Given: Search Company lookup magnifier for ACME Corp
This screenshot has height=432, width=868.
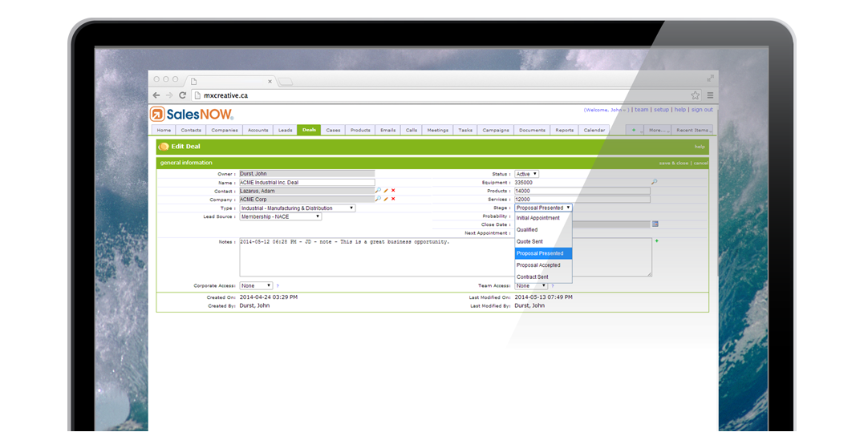Looking at the screenshot, I should coord(378,199).
